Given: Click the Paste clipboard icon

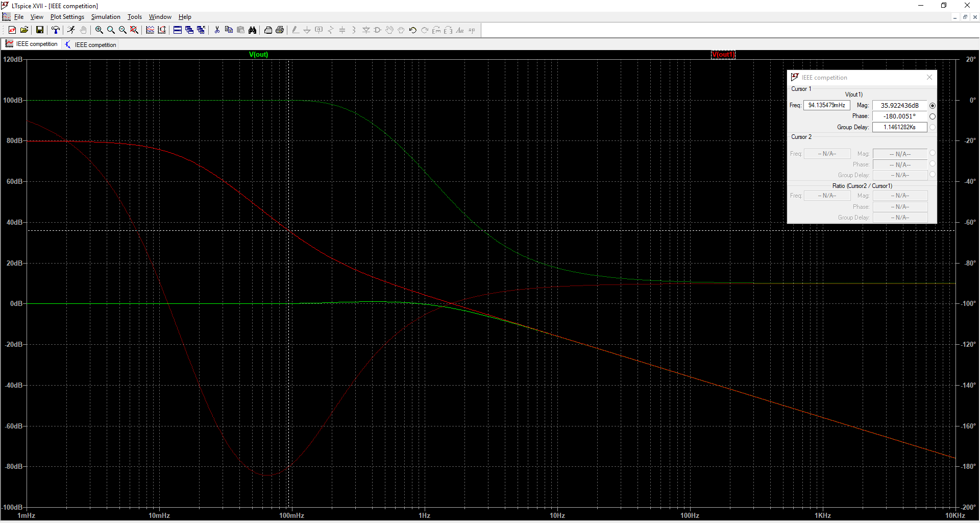Looking at the screenshot, I should click(240, 30).
